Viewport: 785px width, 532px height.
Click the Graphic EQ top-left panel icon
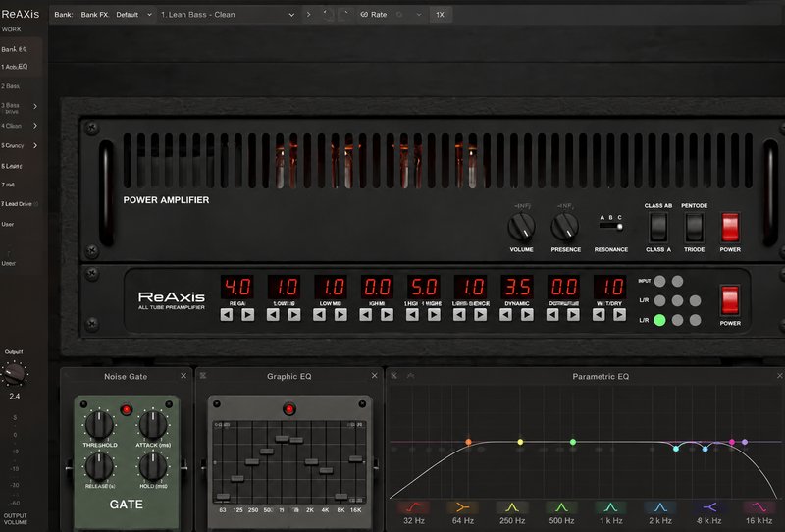(203, 376)
